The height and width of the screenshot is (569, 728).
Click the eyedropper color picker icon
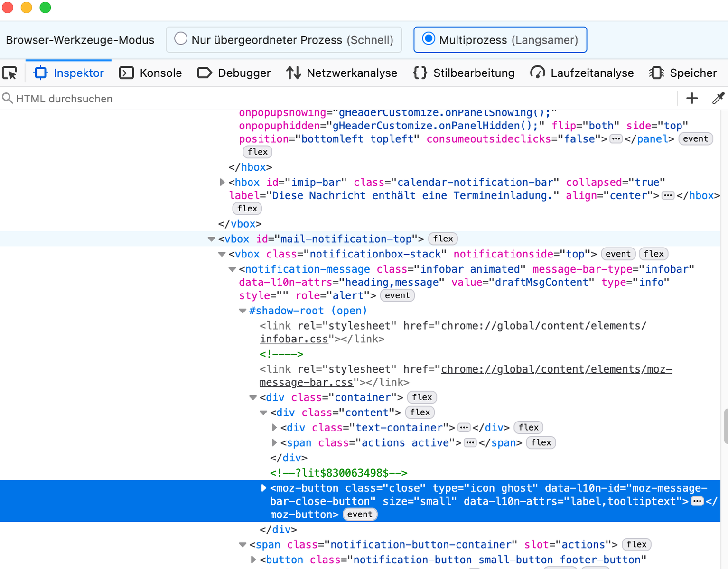(x=718, y=98)
